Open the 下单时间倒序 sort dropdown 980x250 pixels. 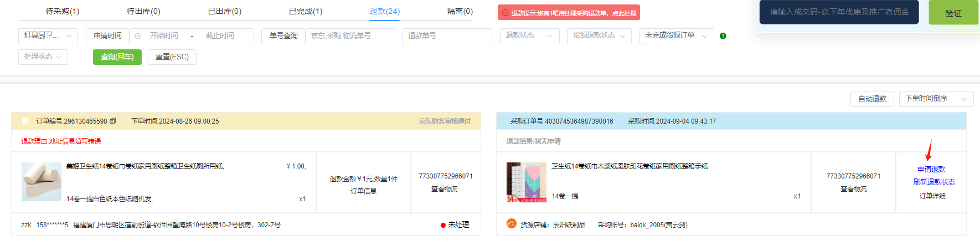click(x=936, y=99)
